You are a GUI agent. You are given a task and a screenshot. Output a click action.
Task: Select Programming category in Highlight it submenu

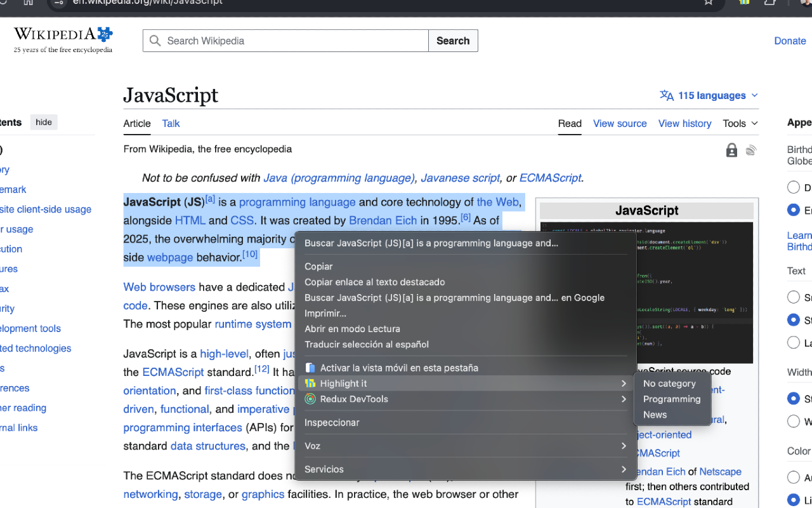point(672,399)
